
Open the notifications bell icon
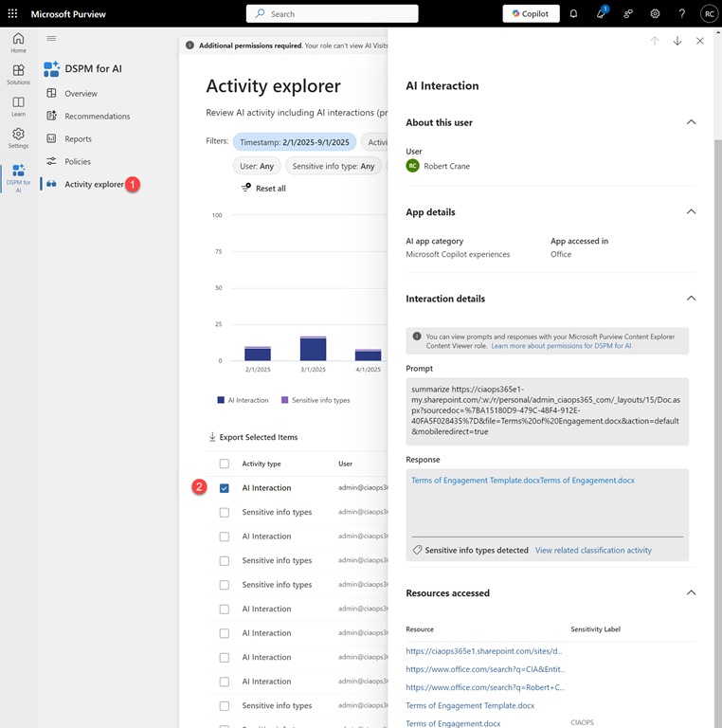573,14
